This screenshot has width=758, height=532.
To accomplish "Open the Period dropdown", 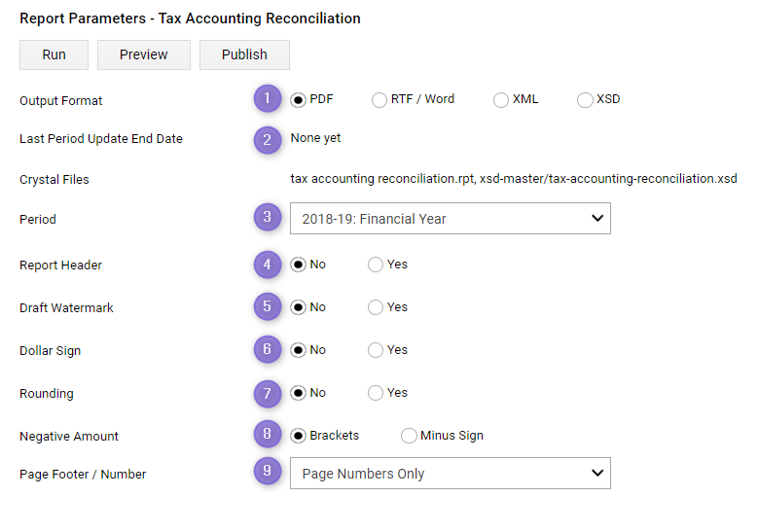I will [451, 219].
